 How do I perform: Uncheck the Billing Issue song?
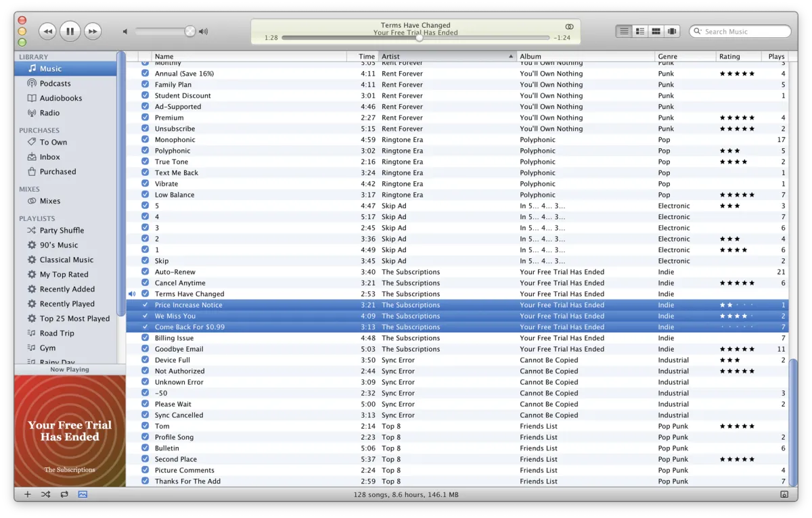click(145, 338)
